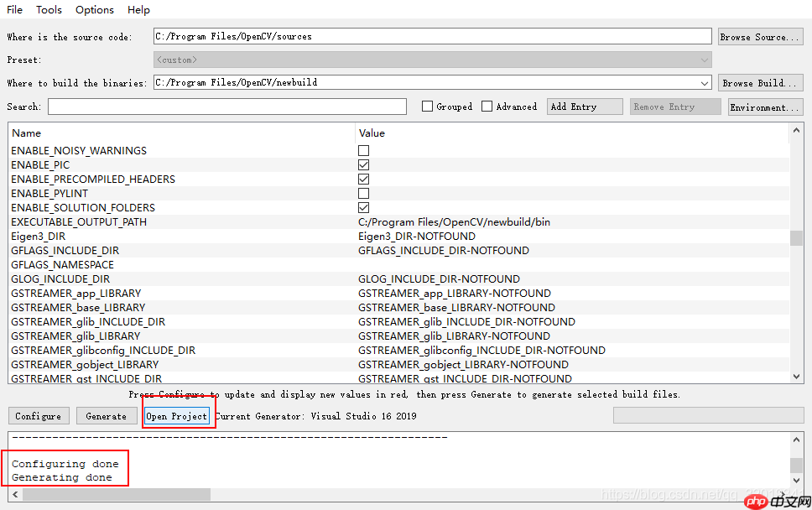This screenshot has height=510, width=812.
Task: Open the Options menu
Action: [94, 9]
